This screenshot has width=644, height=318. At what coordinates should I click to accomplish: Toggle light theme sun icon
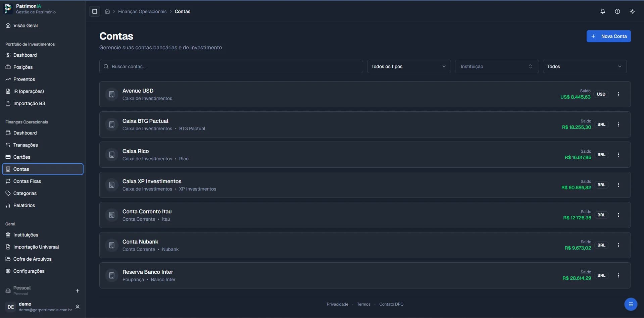tap(632, 11)
